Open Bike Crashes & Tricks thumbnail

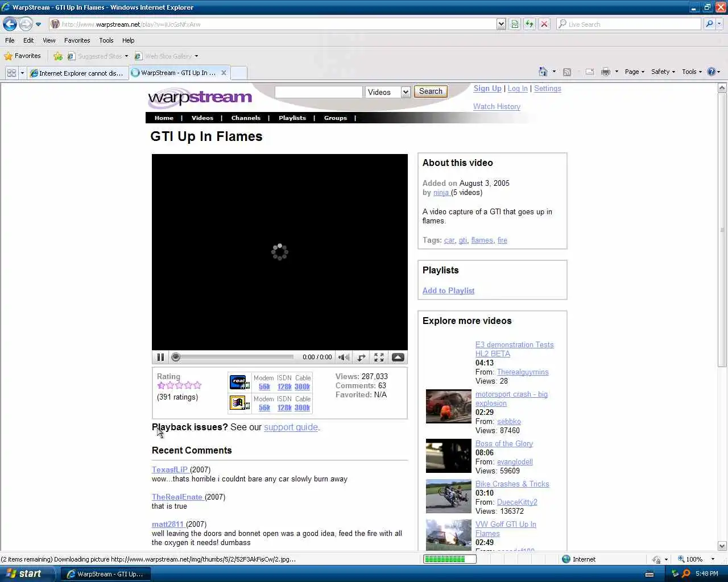[449, 496]
